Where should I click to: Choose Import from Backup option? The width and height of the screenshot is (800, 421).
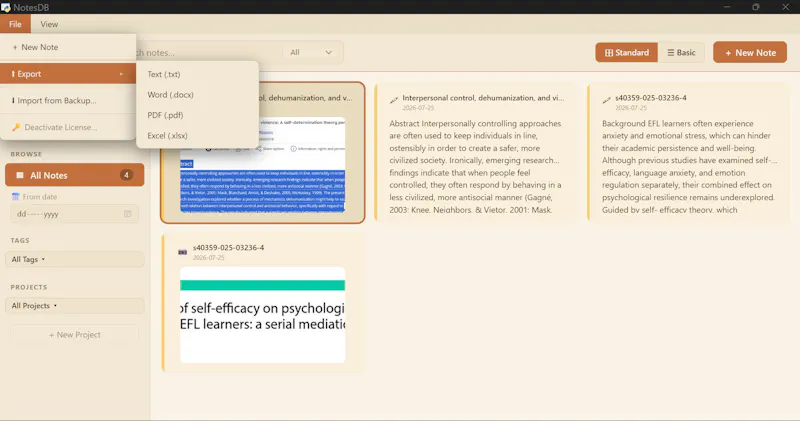coord(68,101)
